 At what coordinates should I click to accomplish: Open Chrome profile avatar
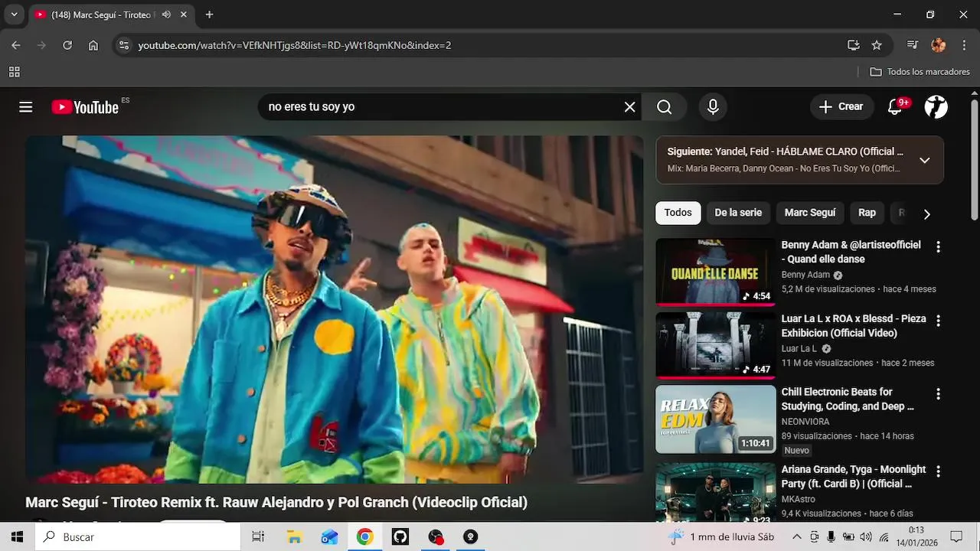(x=939, y=45)
